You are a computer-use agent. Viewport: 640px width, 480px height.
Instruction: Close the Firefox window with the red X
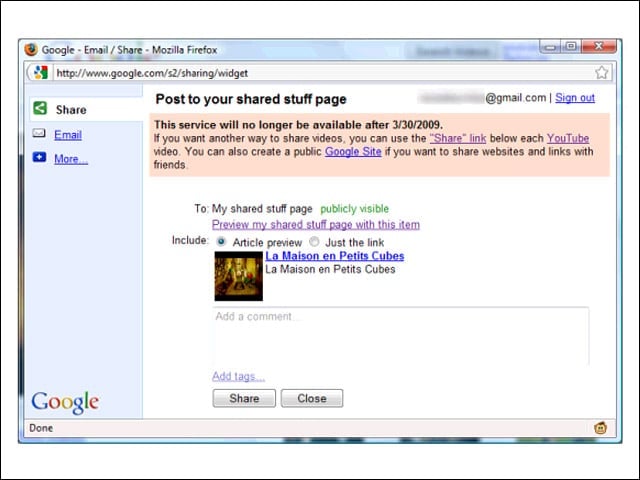click(599, 46)
